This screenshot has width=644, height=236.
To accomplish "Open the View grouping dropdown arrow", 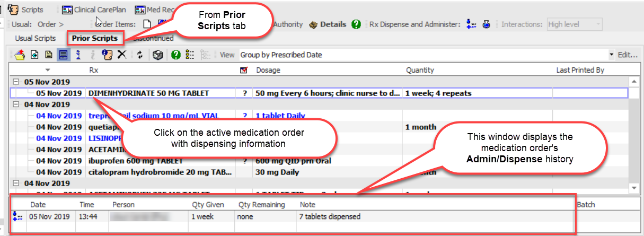I will [x=611, y=55].
